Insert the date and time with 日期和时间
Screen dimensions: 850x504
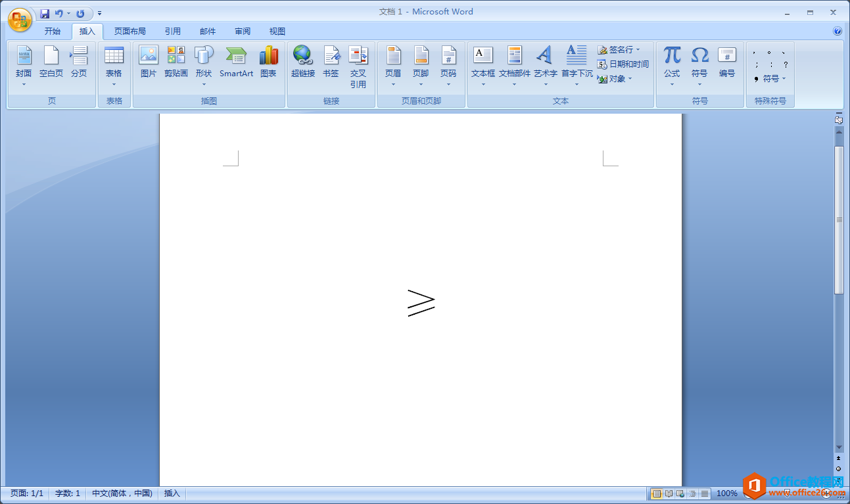click(x=623, y=64)
